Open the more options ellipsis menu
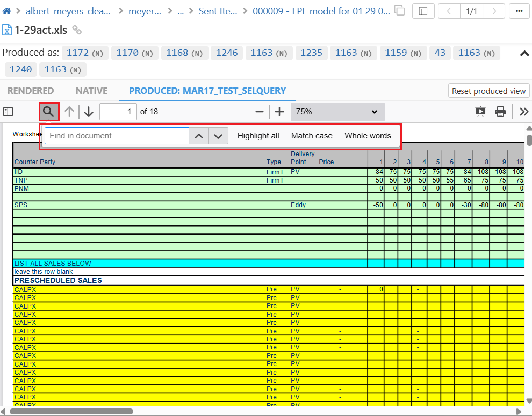This screenshot has height=416, width=532. point(519,11)
